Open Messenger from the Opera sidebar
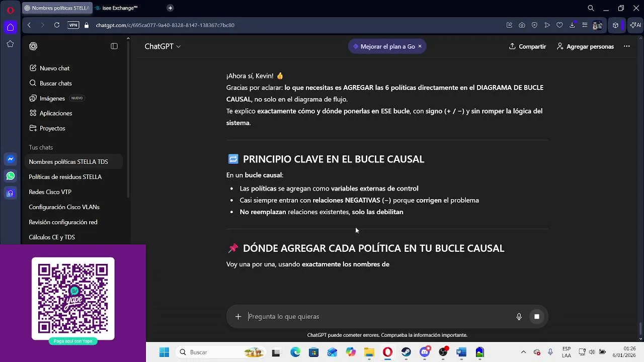Viewport: 644px width, 362px height. [x=11, y=159]
